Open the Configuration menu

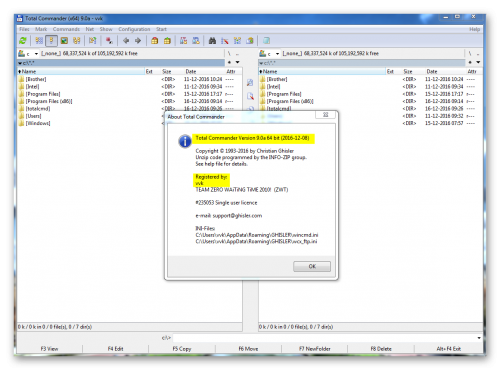click(134, 29)
